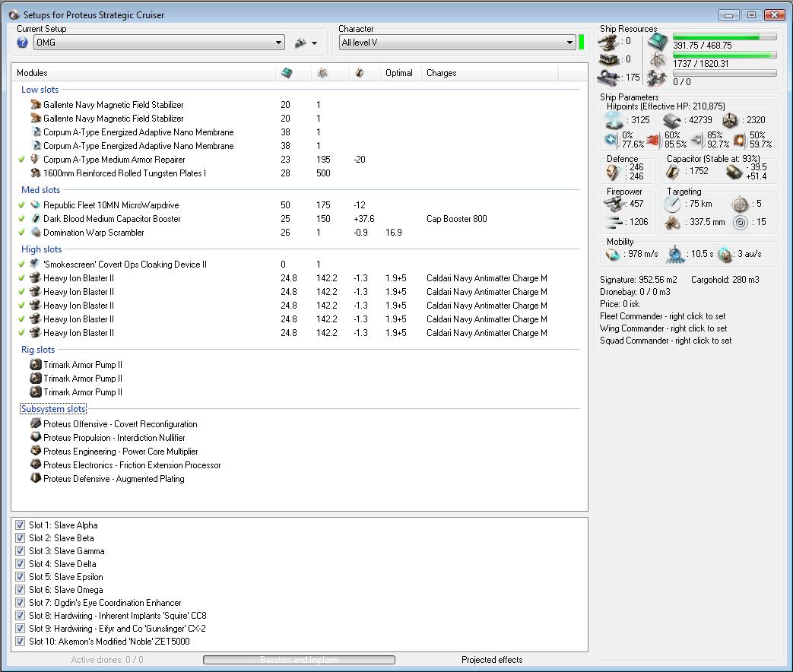
Task: Open the Current Setup dropdown showing OMG
Action: [x=159, y=43]
